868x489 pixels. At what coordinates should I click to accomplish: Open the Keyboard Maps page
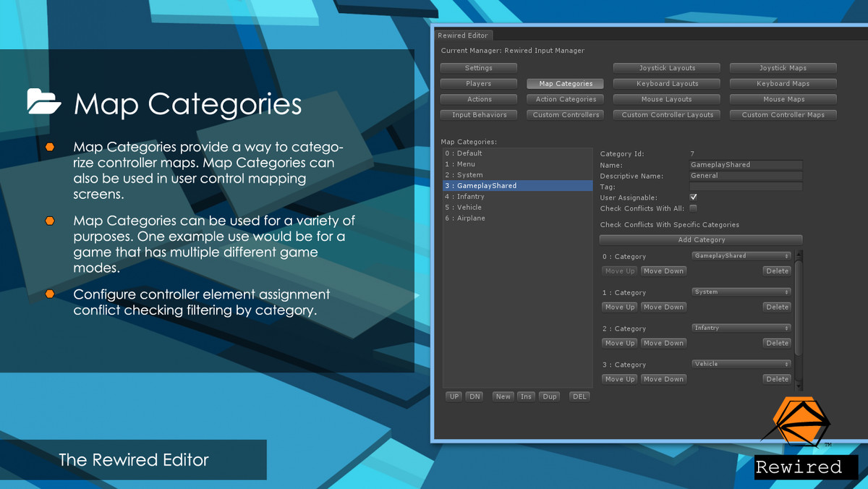pyautogui.click(x=783, y=84)
